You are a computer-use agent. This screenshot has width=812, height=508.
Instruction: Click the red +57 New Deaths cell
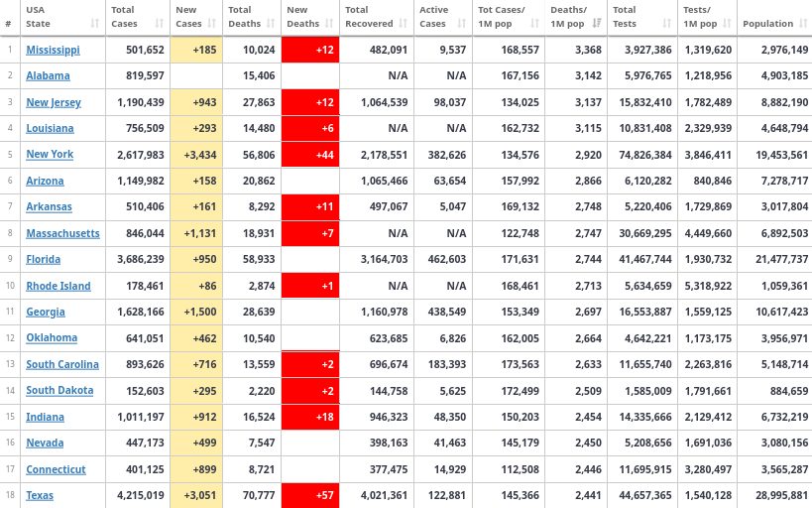pos(310,495)
